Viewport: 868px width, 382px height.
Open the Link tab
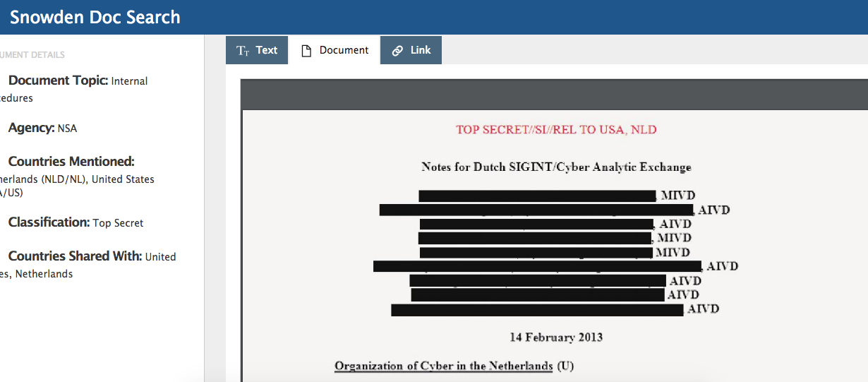(x=411, y=50)
